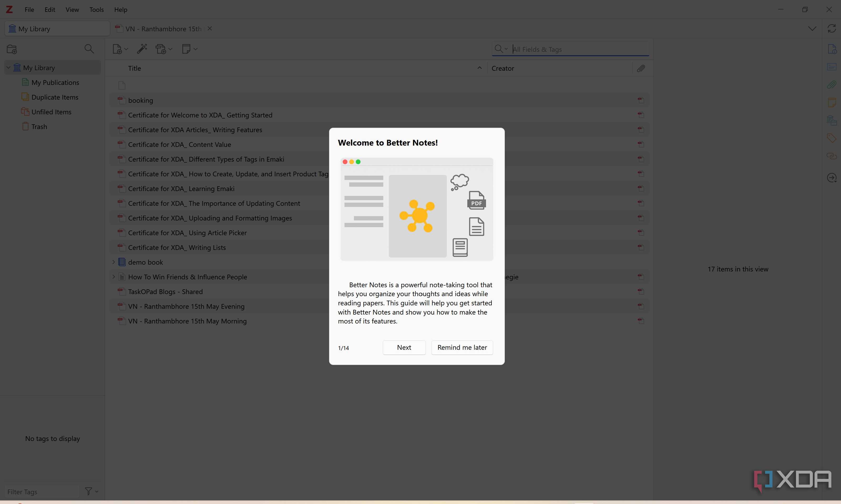Open the New Item dropdown button
This screenshot has width=841, height=504.
click(120, 49)
